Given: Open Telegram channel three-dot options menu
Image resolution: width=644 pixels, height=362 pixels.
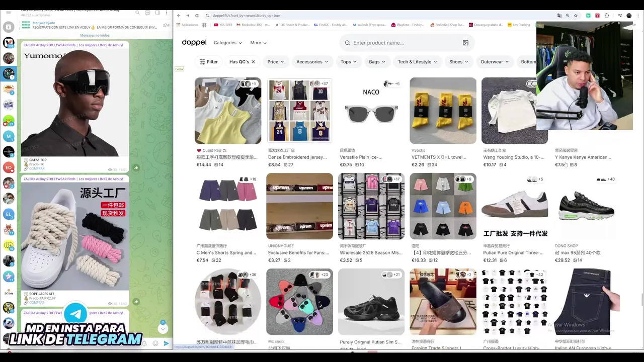Looking at the screenshot, I should click(167, 13).
